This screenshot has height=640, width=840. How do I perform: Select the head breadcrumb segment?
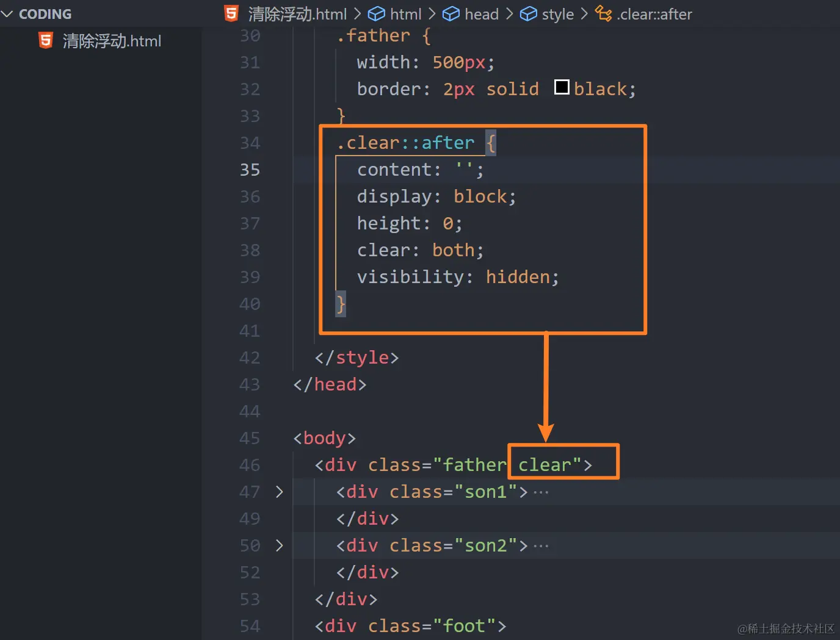click(x=482, y=14)
